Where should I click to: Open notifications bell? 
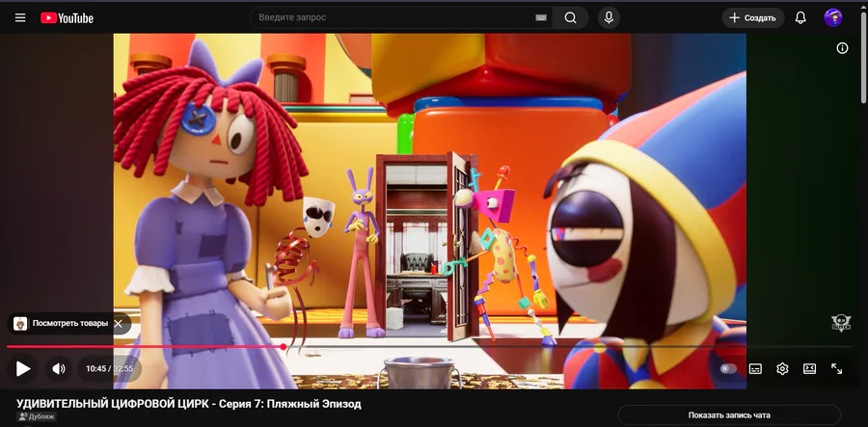pos(800,17)
